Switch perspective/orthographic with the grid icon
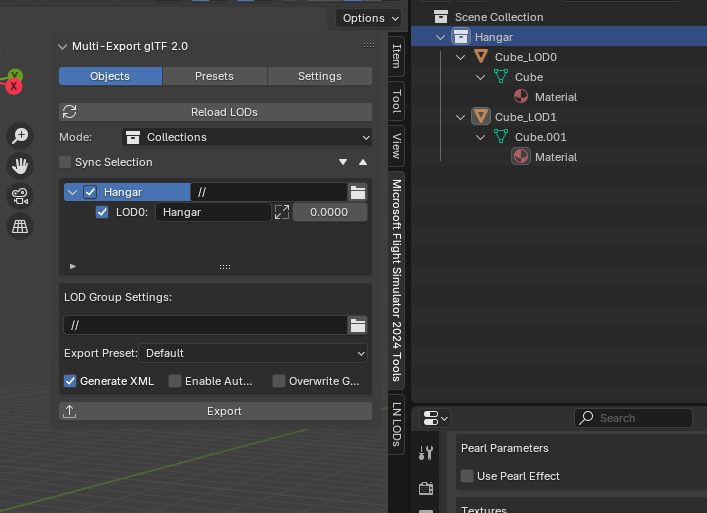Image resolution: width=707 pixels, height=513 pixels. tap(20, 226)
